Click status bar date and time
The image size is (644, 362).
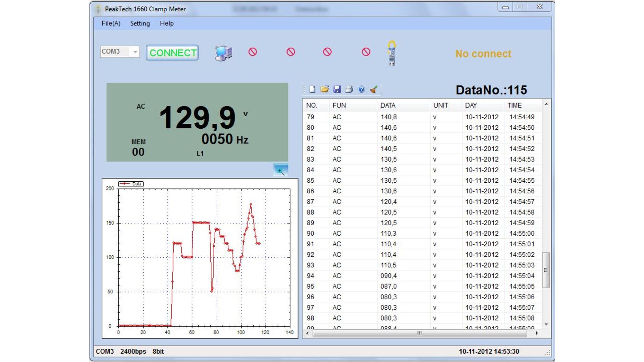489,351
